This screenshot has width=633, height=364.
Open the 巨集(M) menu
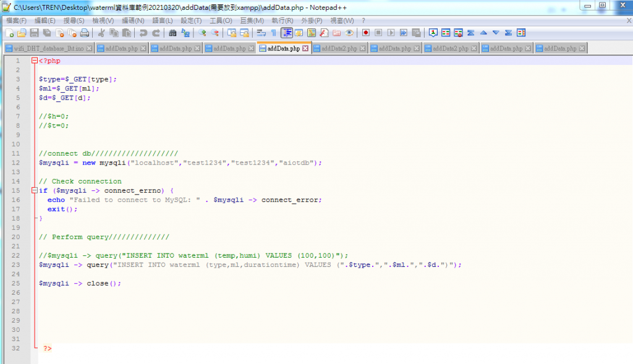click(x=252, y=20)
